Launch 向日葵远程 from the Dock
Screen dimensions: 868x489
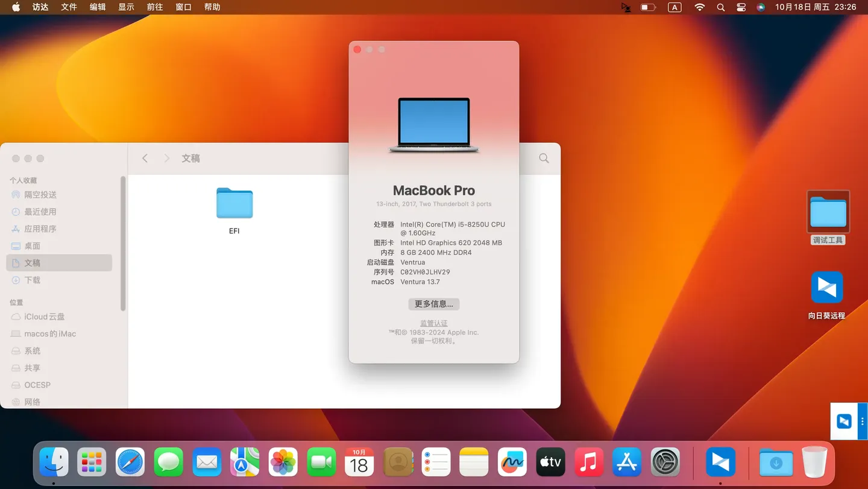(721, 462)
